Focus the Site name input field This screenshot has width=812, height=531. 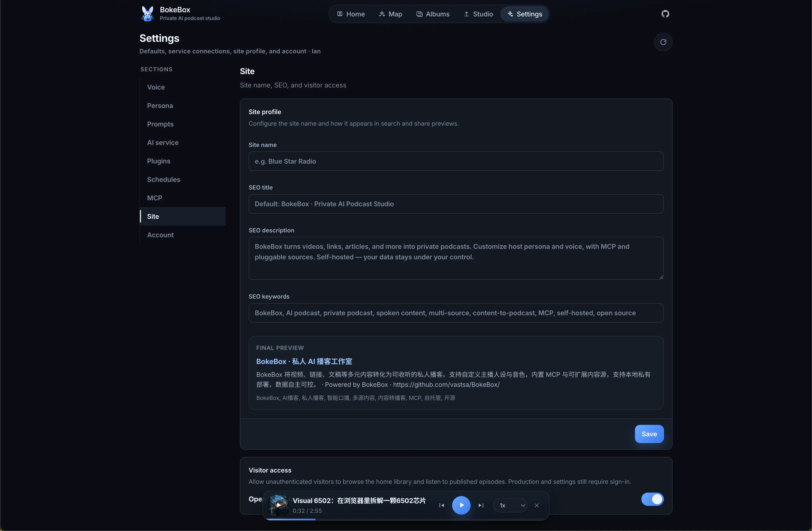click(x=456, y=161)
